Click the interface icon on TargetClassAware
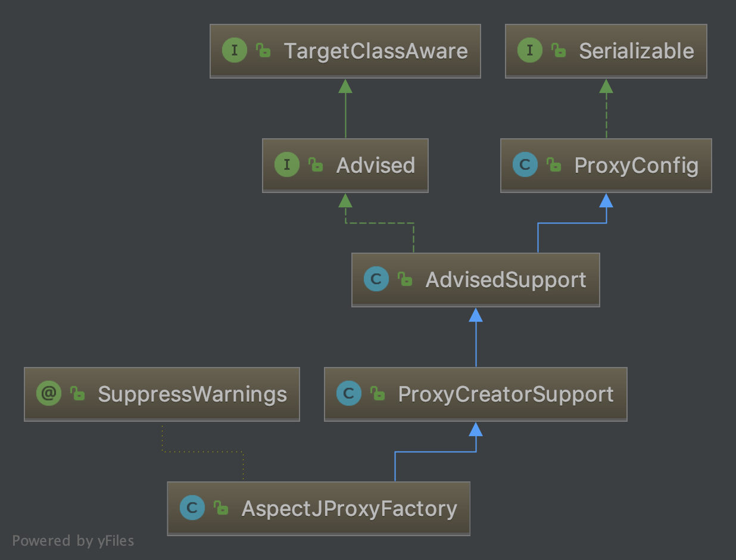The image size is (736, 560). (235, 51)
